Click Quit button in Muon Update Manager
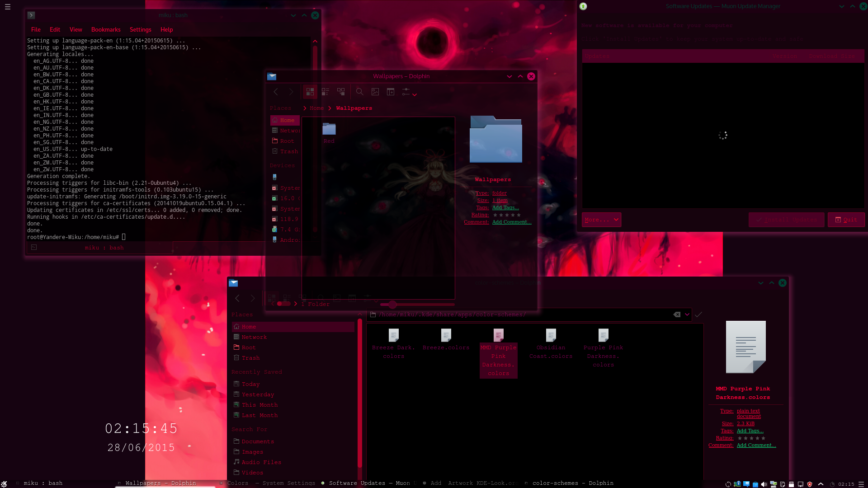Screen dimensions: 868x488 click(x=846, y=220)
